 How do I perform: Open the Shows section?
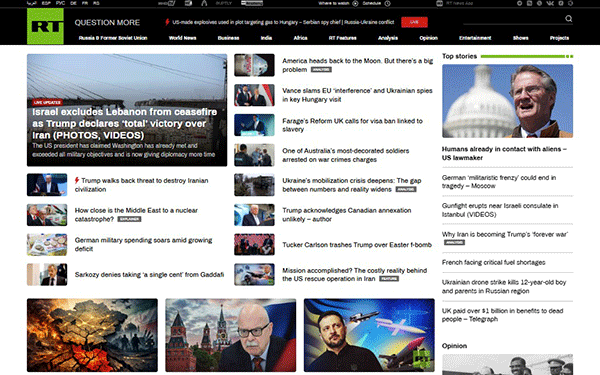pos(520,38)
